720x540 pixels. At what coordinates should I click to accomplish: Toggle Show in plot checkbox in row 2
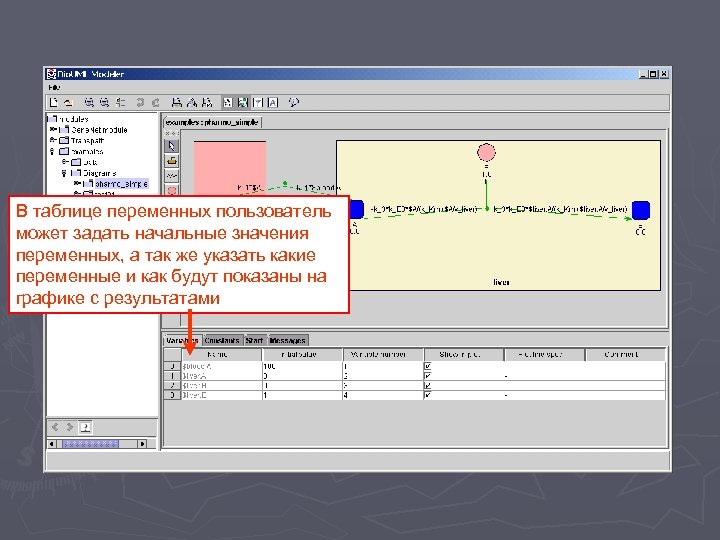[428, 386]
